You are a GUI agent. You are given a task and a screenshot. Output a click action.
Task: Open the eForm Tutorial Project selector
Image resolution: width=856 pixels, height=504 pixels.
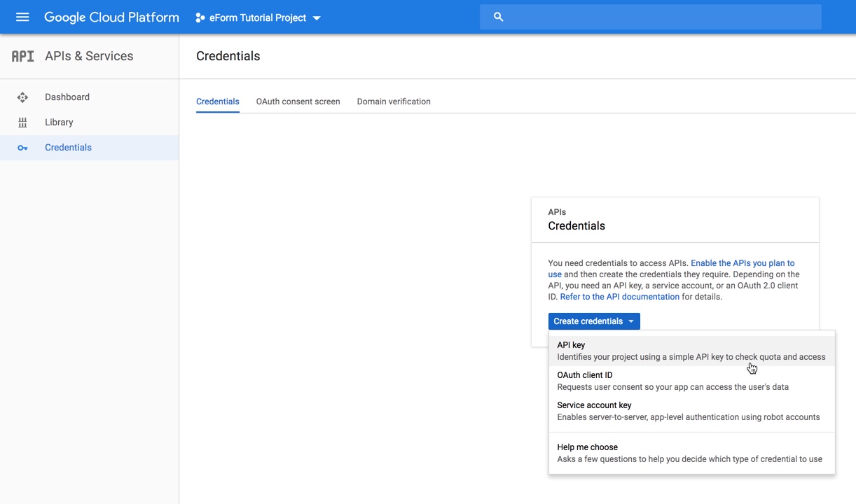point(258,17)
